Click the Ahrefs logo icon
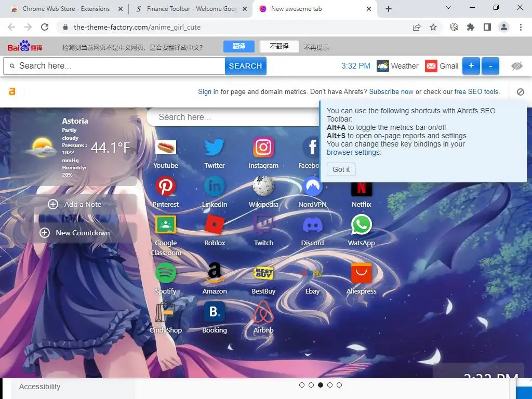The height and width of the screenshot is (399, 532). pyautogui.click(x=12, y=91)
